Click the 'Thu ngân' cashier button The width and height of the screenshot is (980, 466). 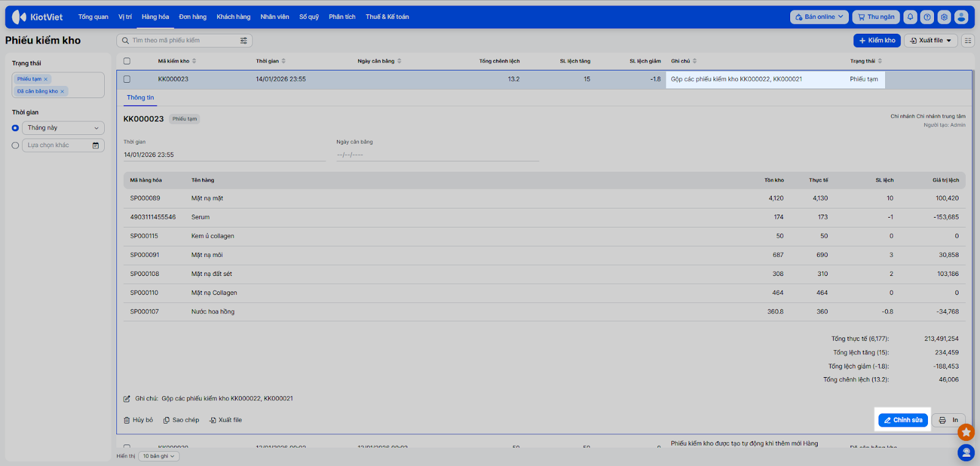[876, 17]
